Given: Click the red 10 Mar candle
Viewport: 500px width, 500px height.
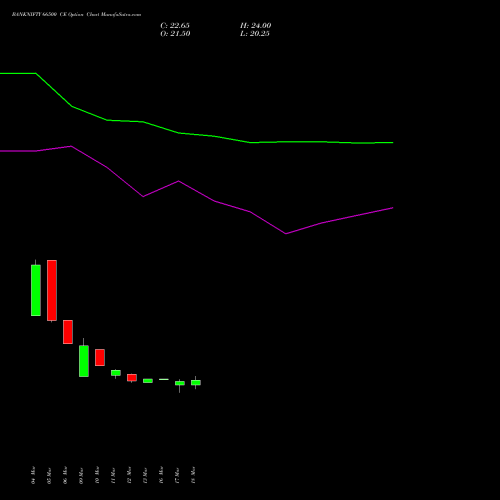Looking at the screenshot, I should click(100, 357).
